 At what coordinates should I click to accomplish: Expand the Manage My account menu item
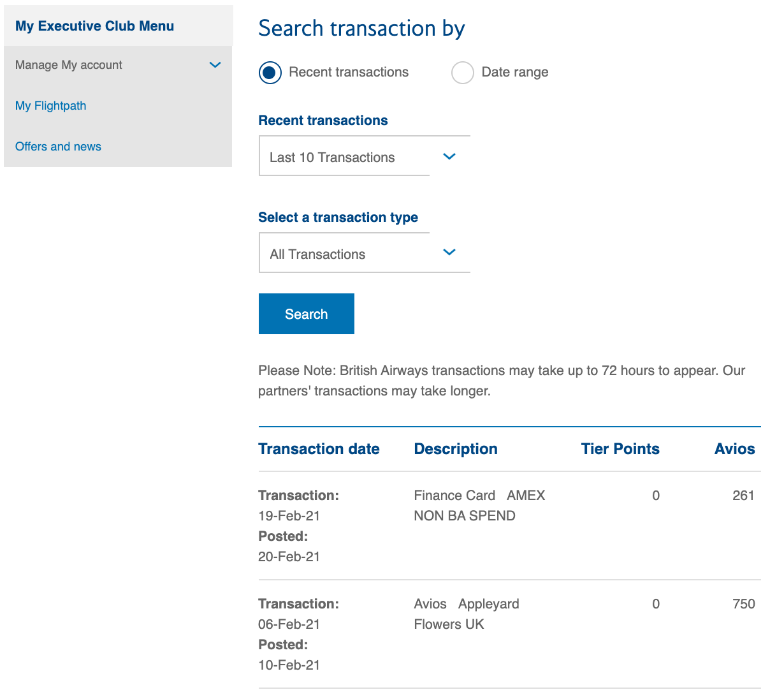[x=69, y=65]
